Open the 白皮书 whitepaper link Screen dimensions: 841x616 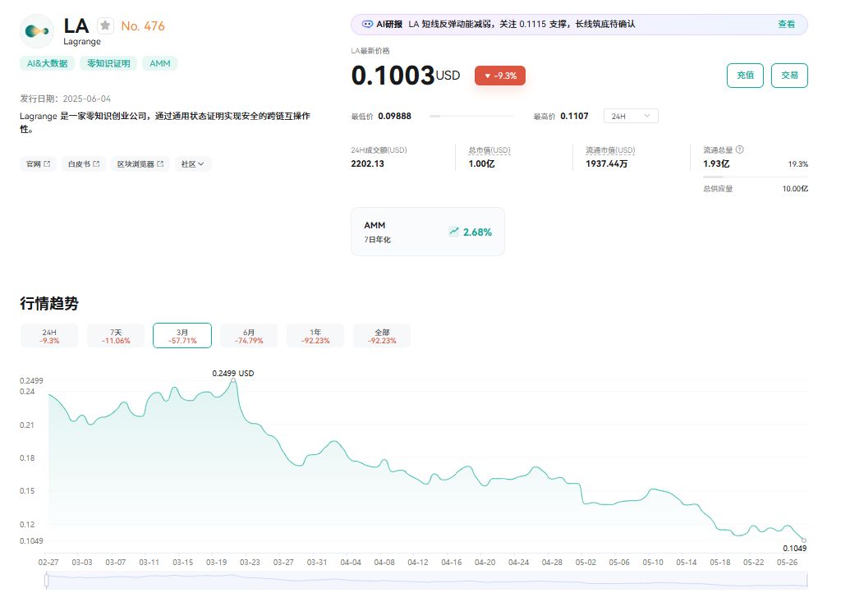click(84, 163)
